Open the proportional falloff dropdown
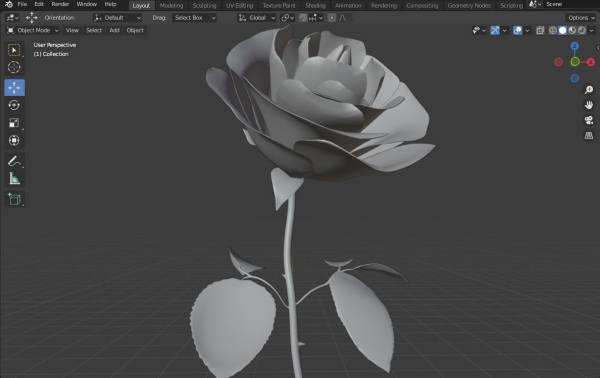The width and height of the screenshot is (600, 378). coord(344,18)
